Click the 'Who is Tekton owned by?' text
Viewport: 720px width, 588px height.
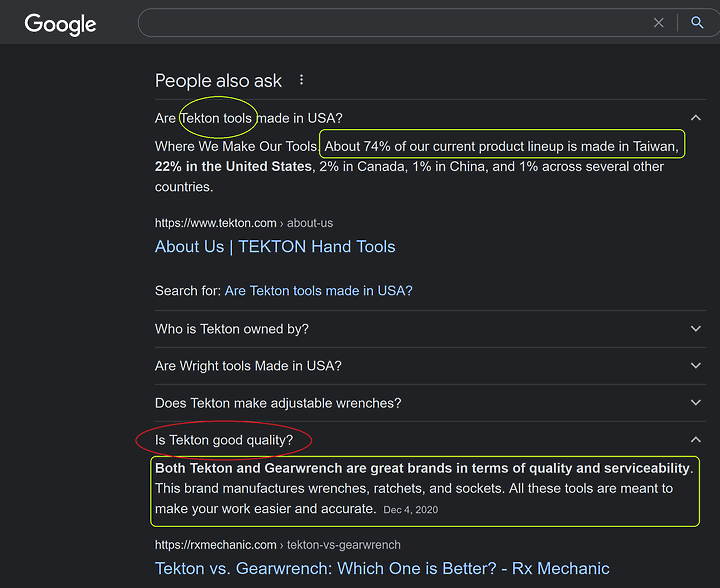(x=232, y=329)
